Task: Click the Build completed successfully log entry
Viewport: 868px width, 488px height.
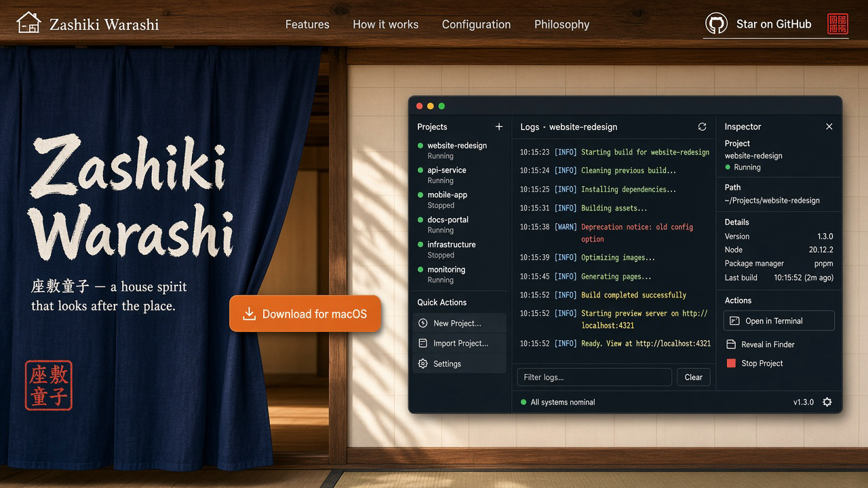Action: [604, 296]
